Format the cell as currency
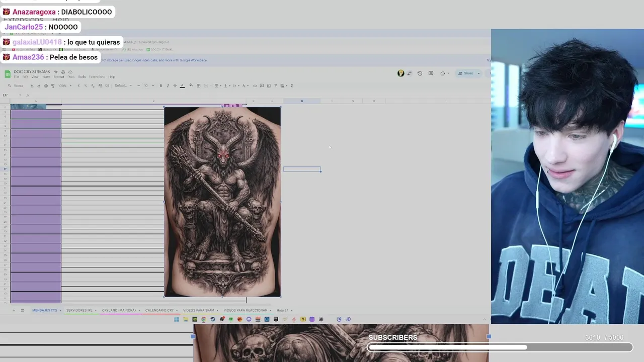Screen dimensions: 644x362 tap(78, 85)
